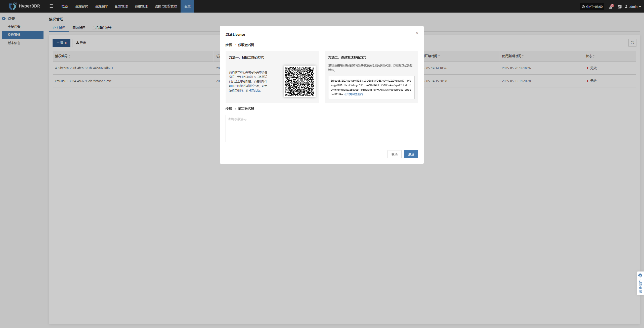Open the 资源编排 top menu
This screenshot has height=328, width=644.
coord(101,6)
